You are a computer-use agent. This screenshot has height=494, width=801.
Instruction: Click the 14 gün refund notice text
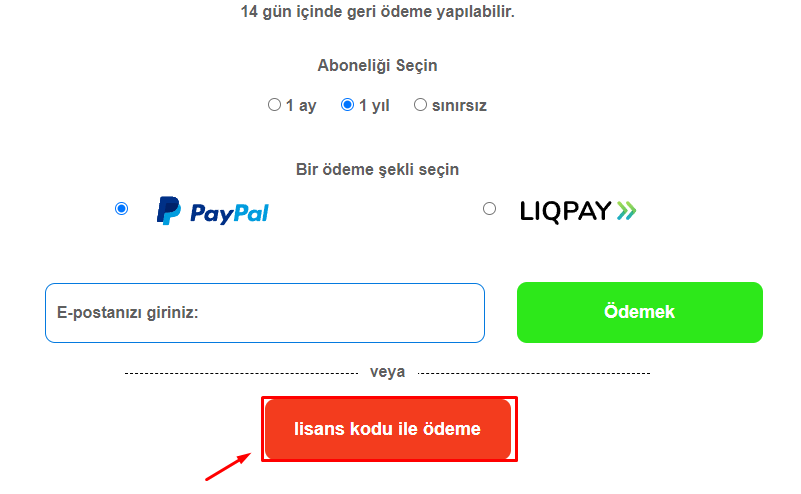click(378, 12)
